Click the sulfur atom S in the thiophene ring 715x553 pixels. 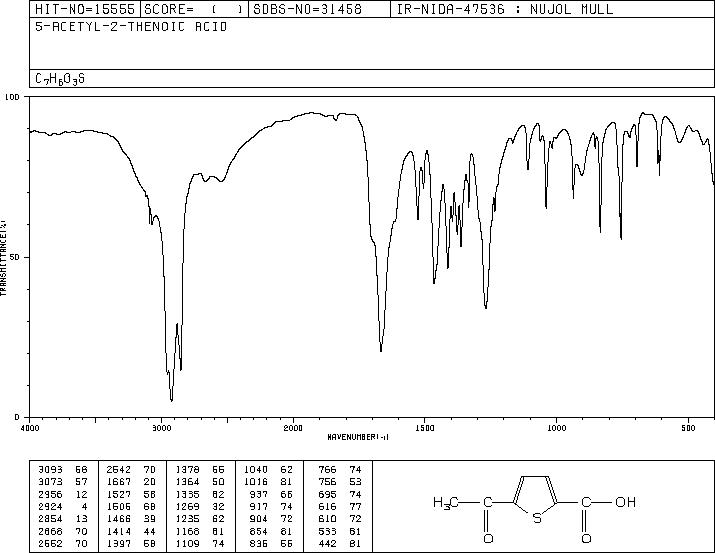tap(537, 518)
